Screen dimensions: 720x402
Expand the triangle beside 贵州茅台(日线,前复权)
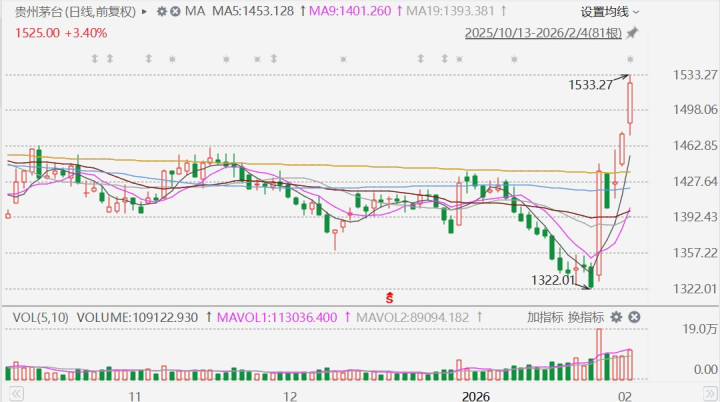(145, 11)
